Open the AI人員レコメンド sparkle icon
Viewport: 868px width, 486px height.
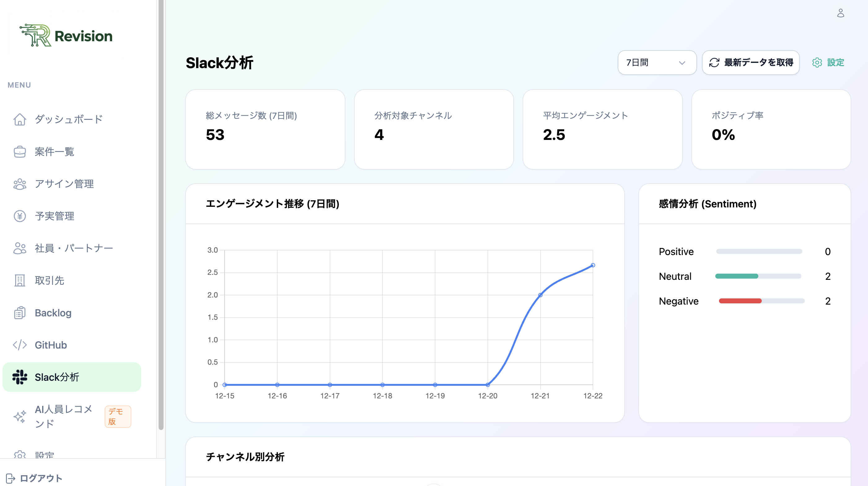pyautogui.click(x=20, y=417)
